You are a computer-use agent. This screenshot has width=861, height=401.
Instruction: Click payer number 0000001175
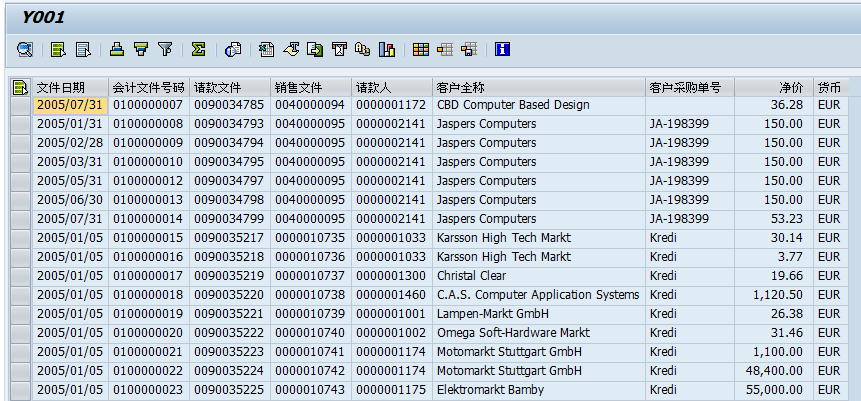click(x=391, y=390)
